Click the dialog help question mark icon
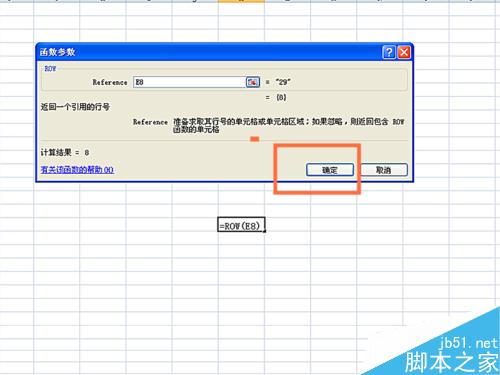 389,52
